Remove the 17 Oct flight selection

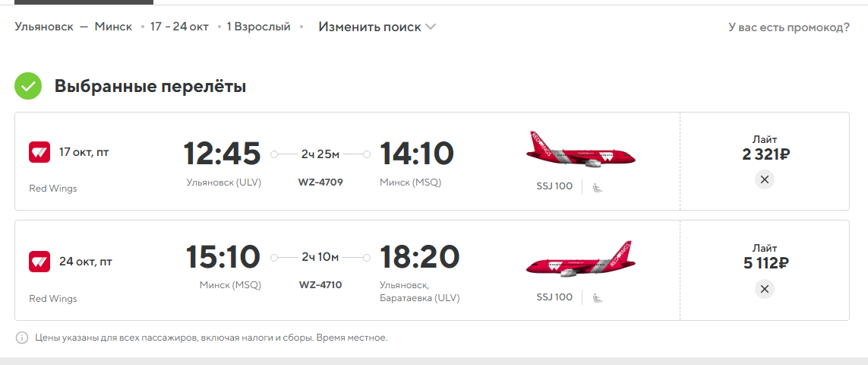(765, 179)
